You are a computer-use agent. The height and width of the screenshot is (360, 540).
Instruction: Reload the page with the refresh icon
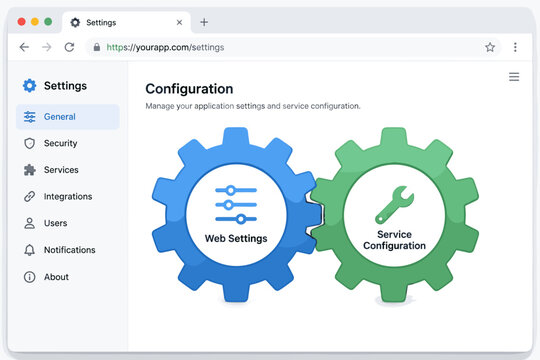tap(69, 47)
